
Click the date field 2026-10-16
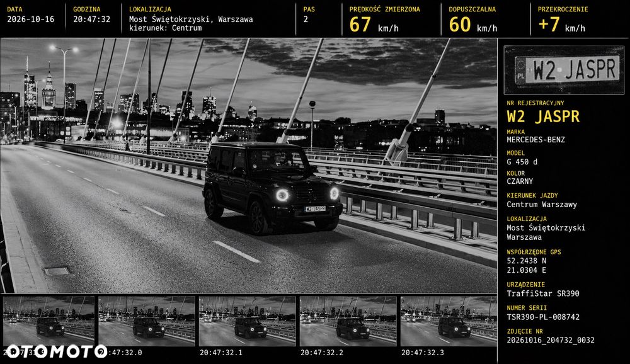(x=30, y=20)
